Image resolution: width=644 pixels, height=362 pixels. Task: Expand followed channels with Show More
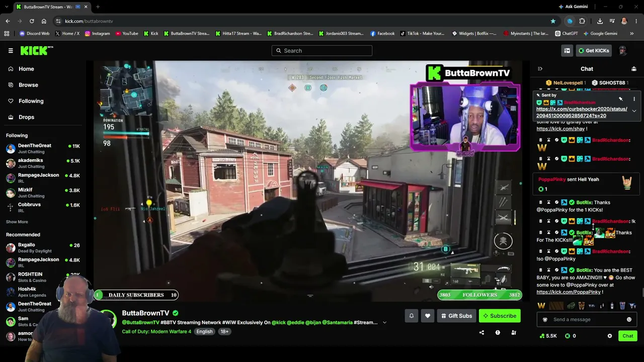(17, 222)
